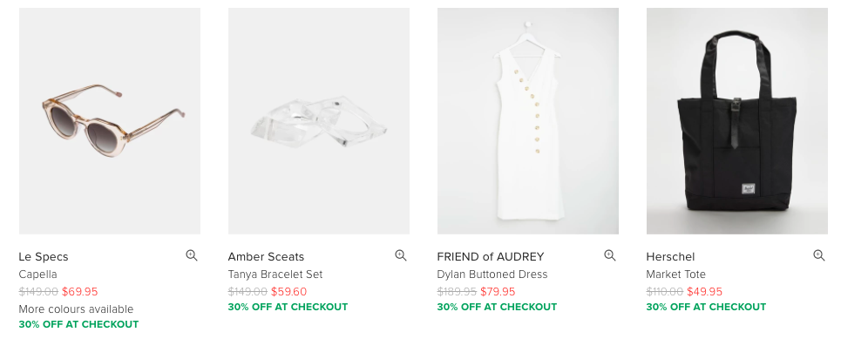Click the FRIEND of AUDREY brand name
Viewport: 868px width, 339px height.
tap(491, 257)
